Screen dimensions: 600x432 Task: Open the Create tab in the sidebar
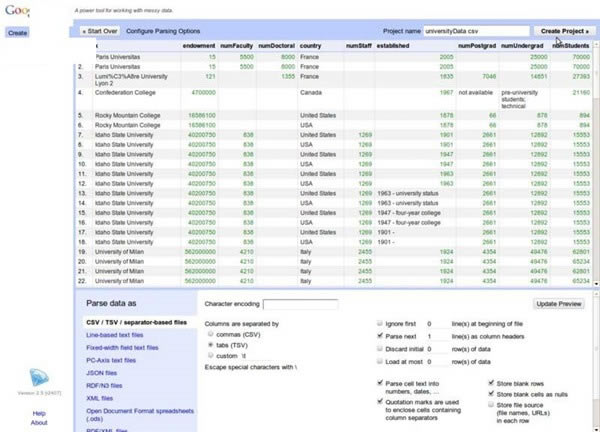18,33
